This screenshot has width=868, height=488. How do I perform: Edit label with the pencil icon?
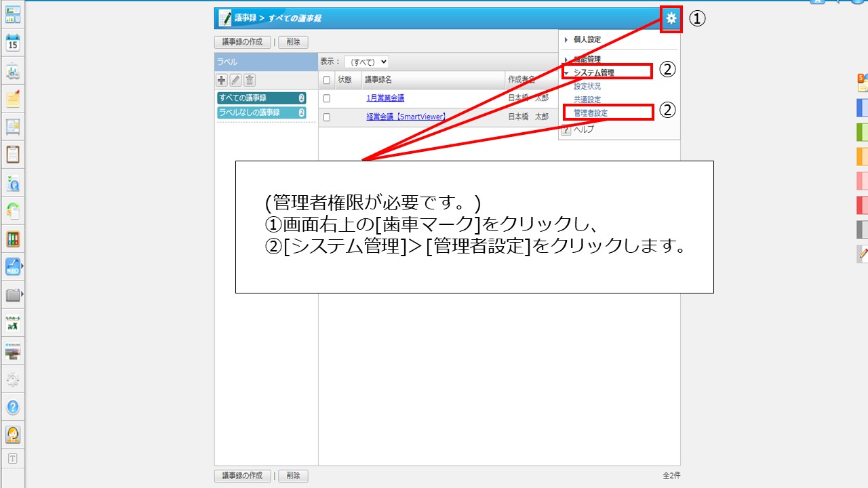tap(235, 80)
